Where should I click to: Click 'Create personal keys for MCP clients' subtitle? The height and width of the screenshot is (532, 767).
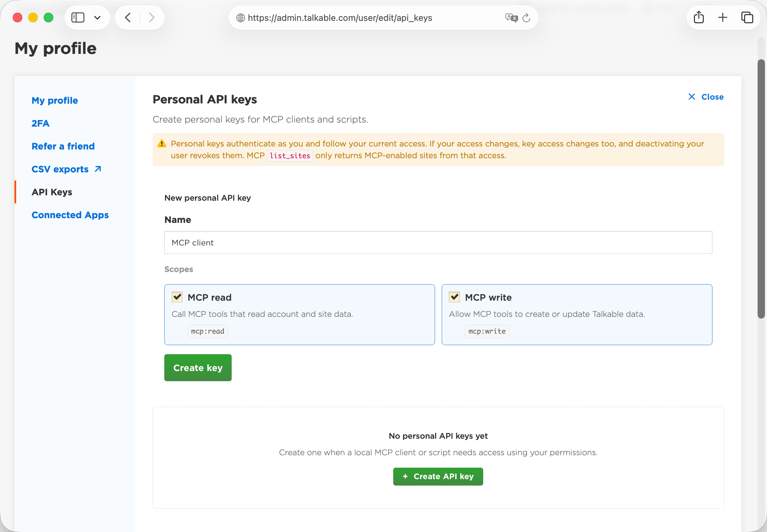tap(260, 120)
